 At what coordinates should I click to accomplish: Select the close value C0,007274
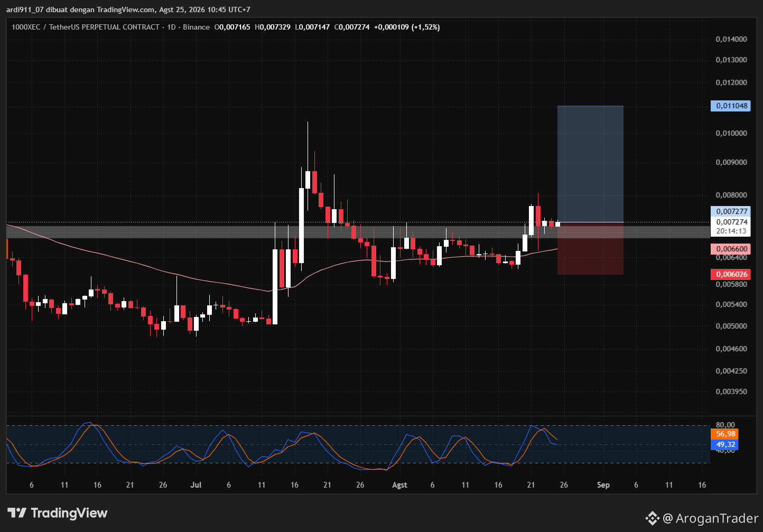tap(352, 27)
